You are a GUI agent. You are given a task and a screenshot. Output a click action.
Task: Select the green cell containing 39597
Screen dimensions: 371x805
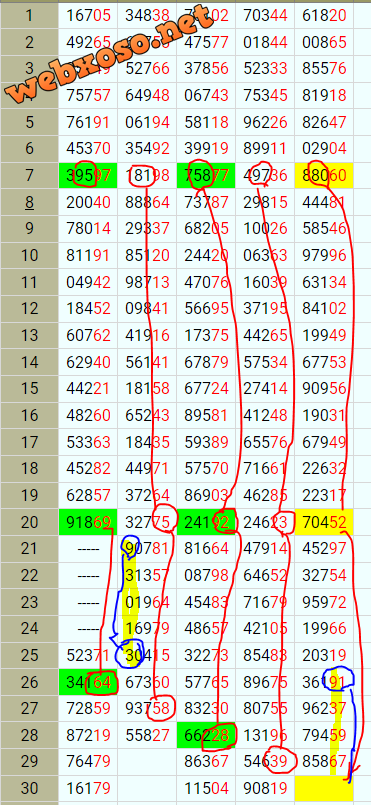pos(88,176)
